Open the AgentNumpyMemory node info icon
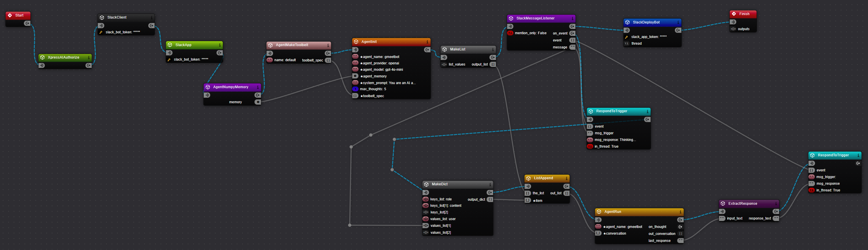Screen dimensions: 868x250 tap(258, 87)
